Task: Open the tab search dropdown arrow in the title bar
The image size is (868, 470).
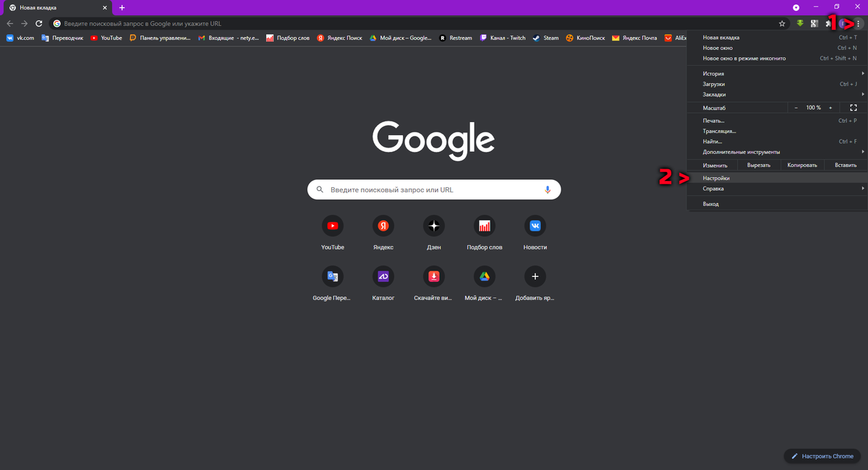Action: click(796, 7)
